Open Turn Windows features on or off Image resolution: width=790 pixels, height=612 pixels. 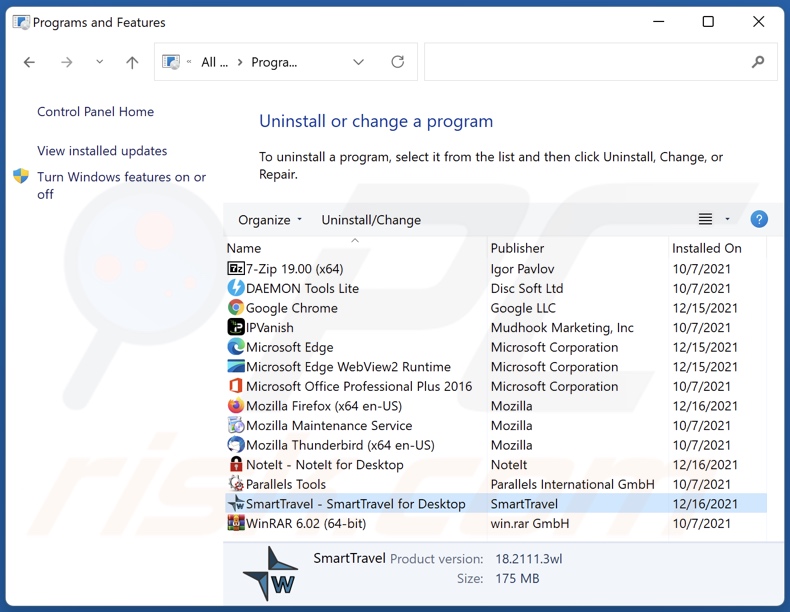[121, 185]
